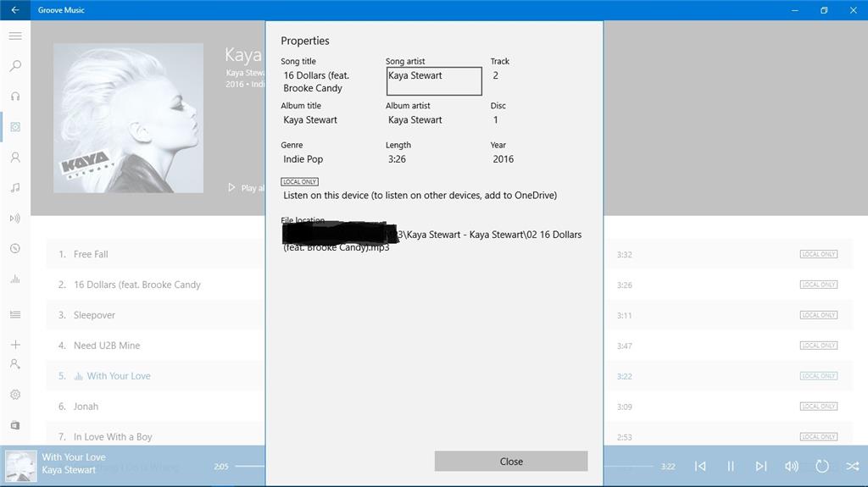Viewport: 868px width, 487px height.
Task: Open the clock icon in sidebar
Action: click(15, 248)
